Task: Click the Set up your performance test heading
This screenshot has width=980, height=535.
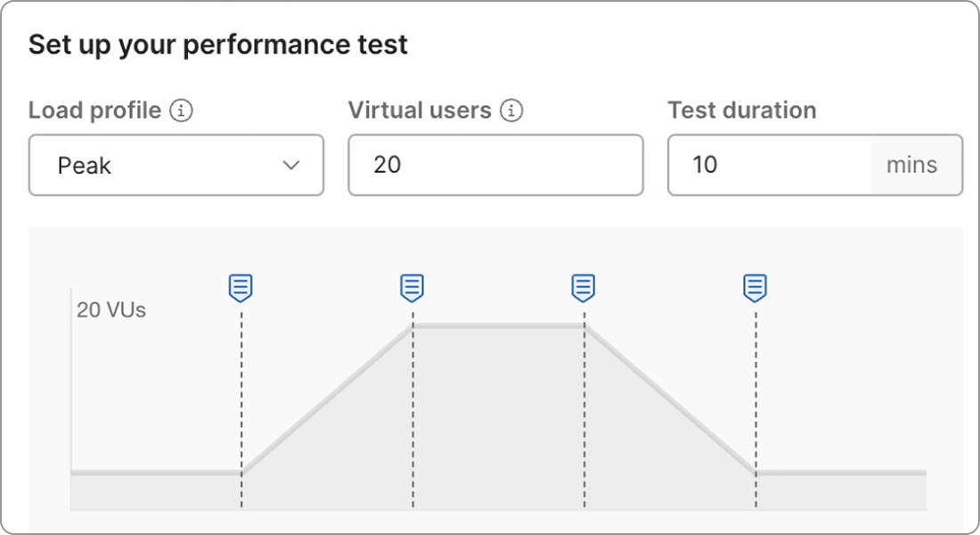Action: pos(218,45)
